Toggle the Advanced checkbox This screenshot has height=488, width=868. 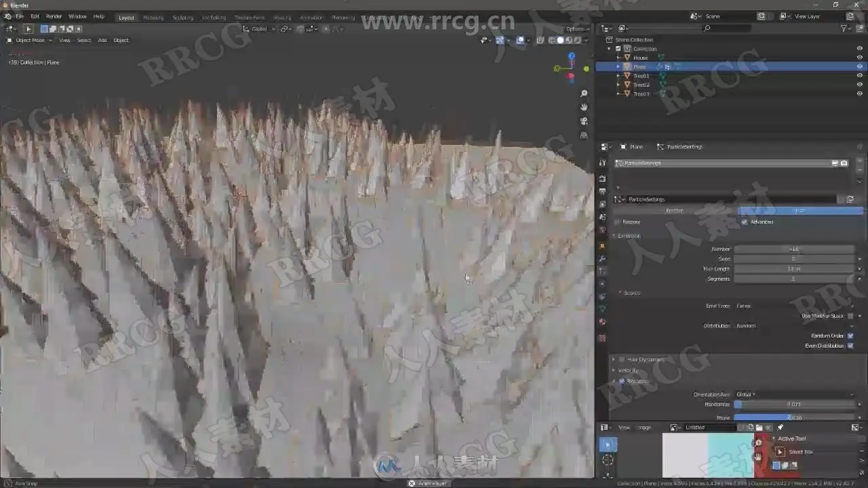tap(745, 222)
